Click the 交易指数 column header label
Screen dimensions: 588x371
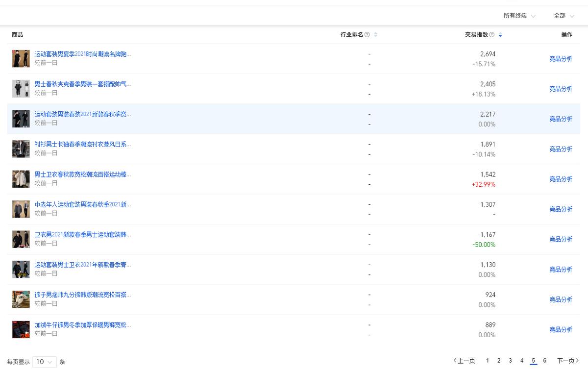point(476,35)
